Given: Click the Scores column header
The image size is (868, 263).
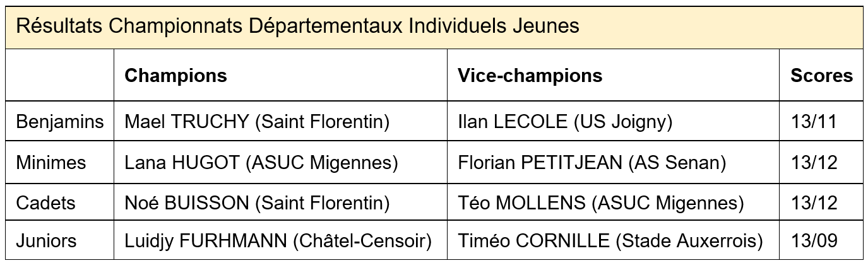Looking at the screenshot, I should pos(821,76).
